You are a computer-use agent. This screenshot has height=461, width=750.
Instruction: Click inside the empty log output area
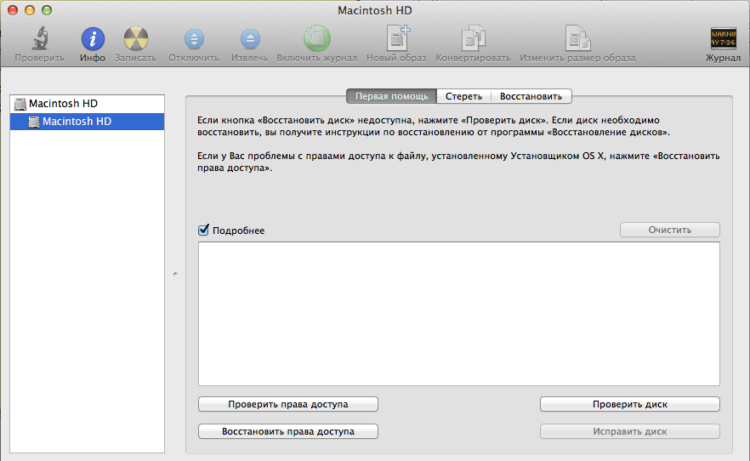click(x=459, y=314)
